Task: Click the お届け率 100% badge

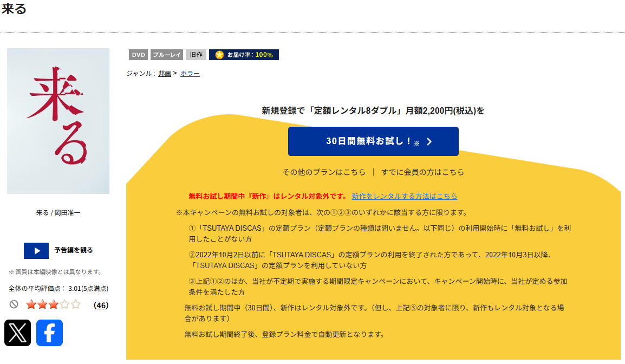Action: coord(244,55)
